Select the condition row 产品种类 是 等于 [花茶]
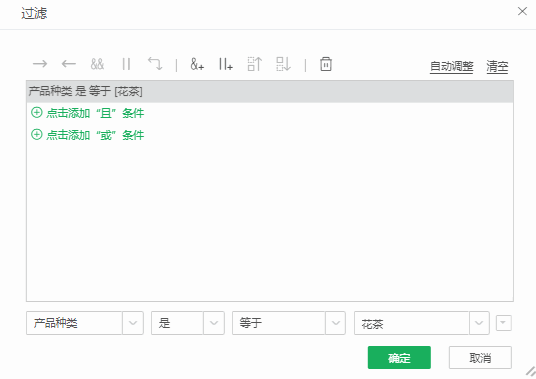 pyautogui.click(x=270, y=92)
